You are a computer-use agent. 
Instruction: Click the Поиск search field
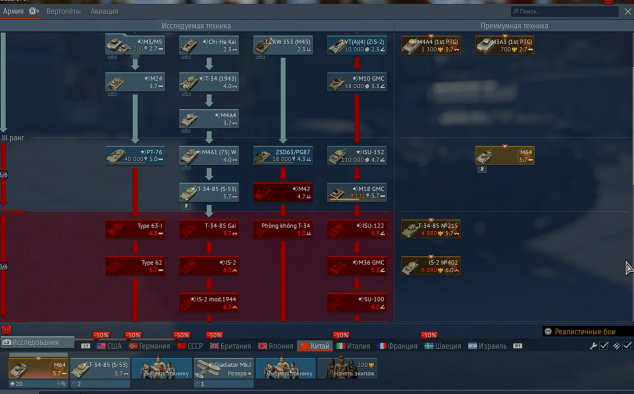pyautogui.click(x=564, y=11)
